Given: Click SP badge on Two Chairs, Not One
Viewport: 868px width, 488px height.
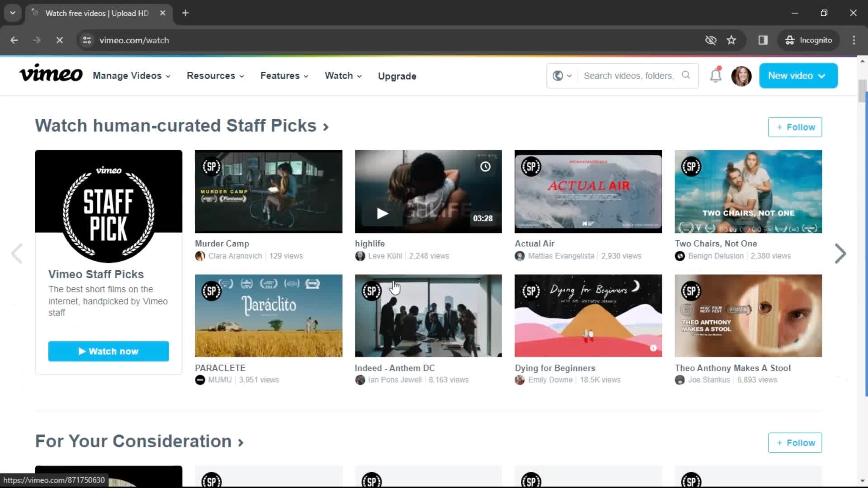Looking at the screenshot, I should point(691,167).
